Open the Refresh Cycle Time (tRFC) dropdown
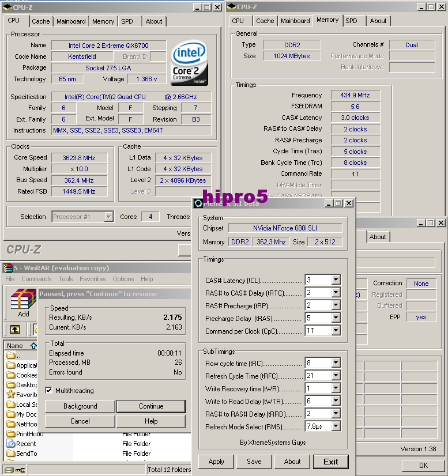 point(336,376)
